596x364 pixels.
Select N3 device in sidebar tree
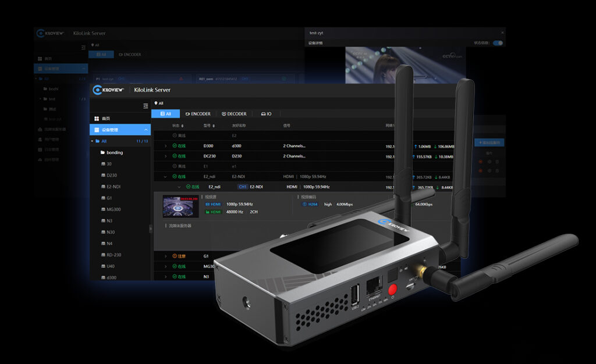(107, 221)
